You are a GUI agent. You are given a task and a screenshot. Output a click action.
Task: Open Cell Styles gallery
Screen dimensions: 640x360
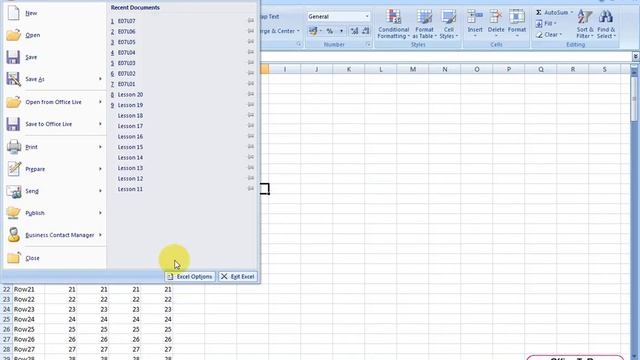click(x=449, y=24)
